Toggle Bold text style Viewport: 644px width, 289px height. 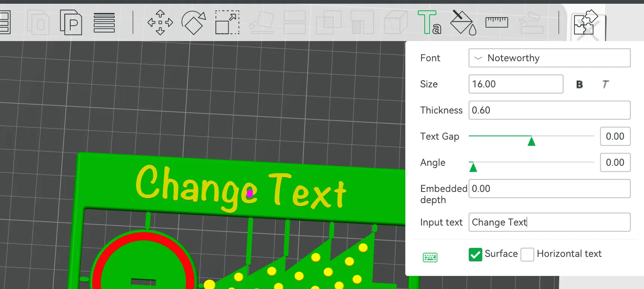pos(579,84)
